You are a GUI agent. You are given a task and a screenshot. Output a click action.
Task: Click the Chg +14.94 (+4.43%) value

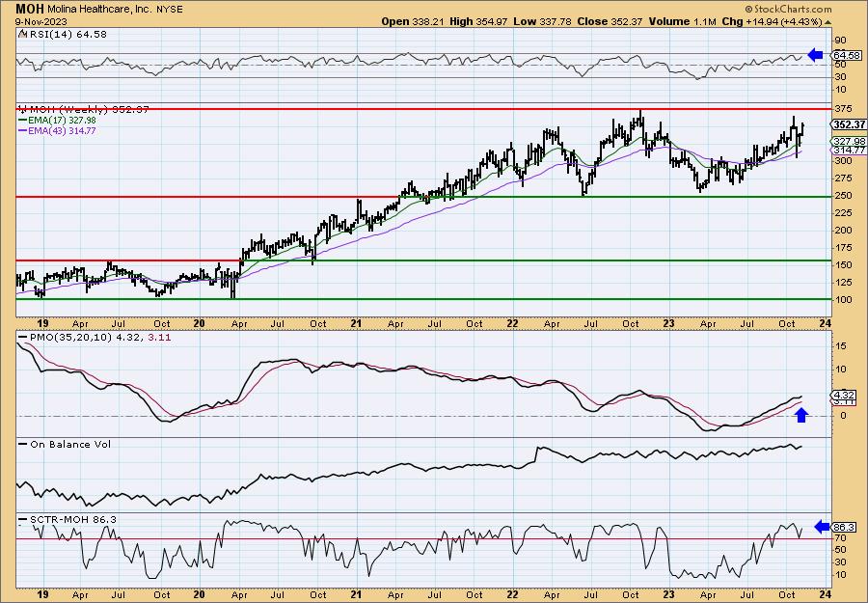[x=772, y=21]
